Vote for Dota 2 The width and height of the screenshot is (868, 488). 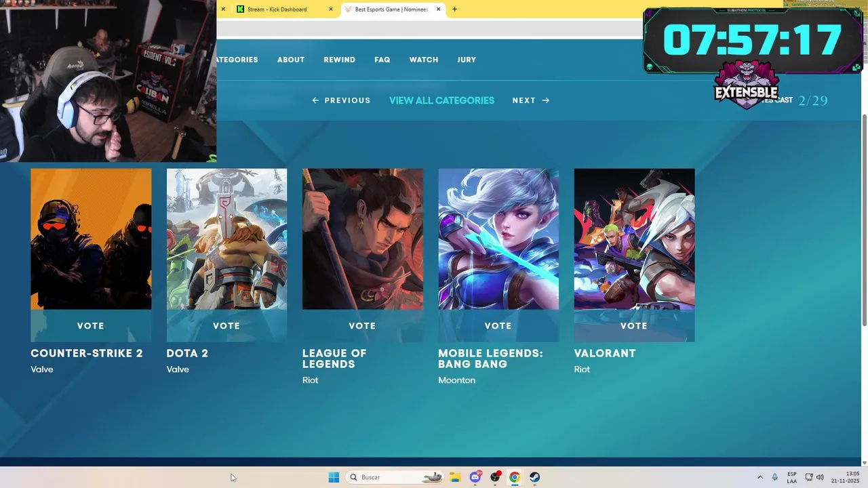(226, 326)
